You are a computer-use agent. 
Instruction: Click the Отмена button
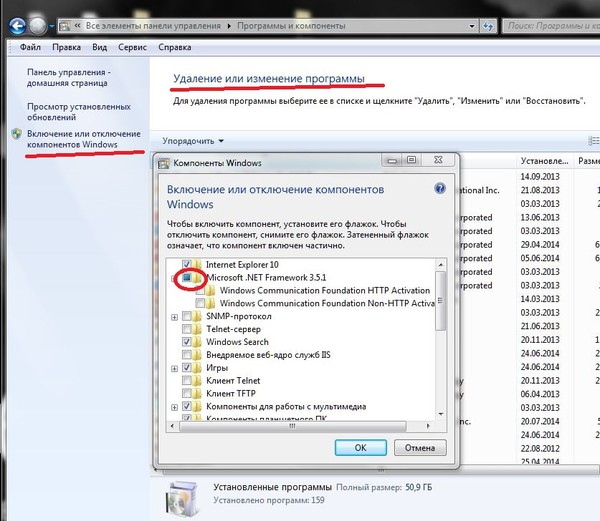click(x=420, y=448)
